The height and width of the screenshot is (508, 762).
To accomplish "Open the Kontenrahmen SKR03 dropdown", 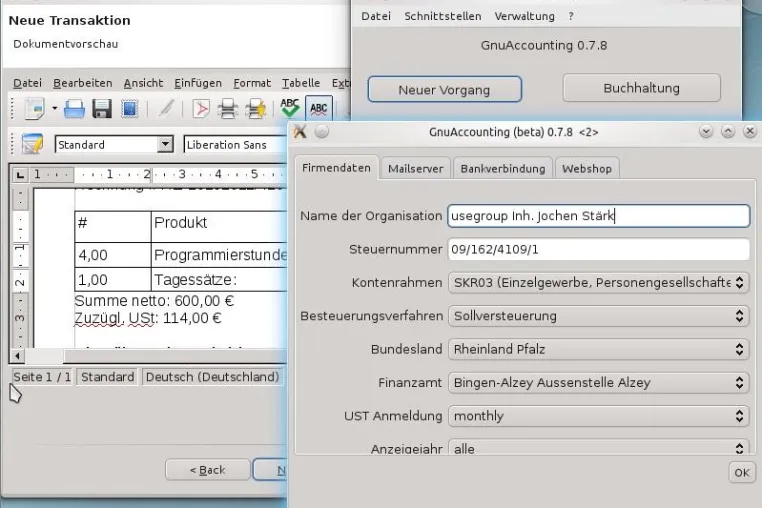I will [599, 282].
